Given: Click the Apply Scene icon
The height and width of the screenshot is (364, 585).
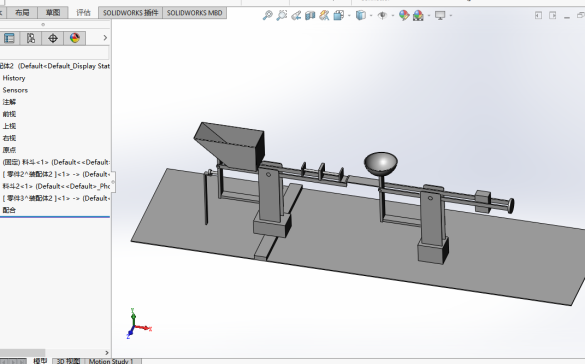Looking at the screenshot, I should coord(418,15).
